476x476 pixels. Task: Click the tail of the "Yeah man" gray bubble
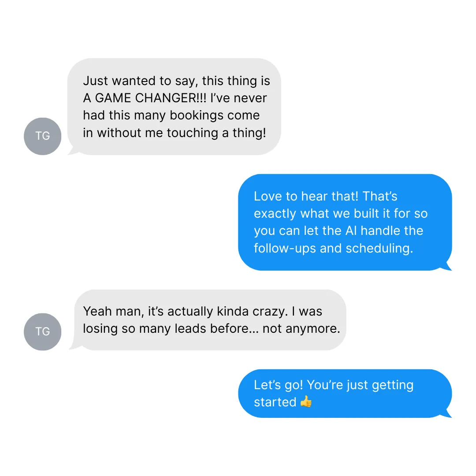pyautogui.click(x=74, y=346)
